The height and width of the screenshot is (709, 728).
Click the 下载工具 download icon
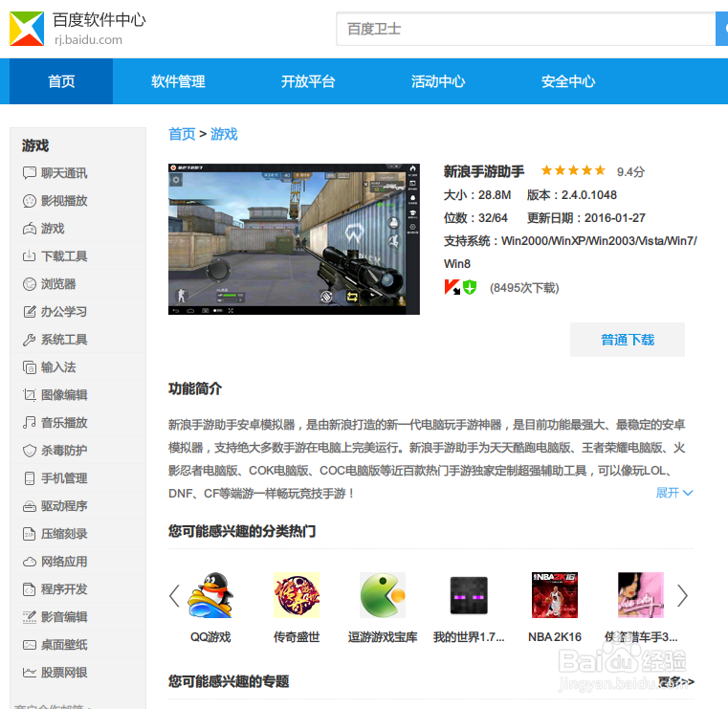click(x=30, y=256)
